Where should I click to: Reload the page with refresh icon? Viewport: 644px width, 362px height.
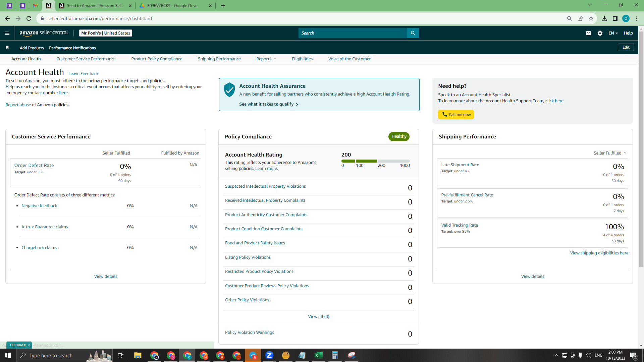[29, 18]
